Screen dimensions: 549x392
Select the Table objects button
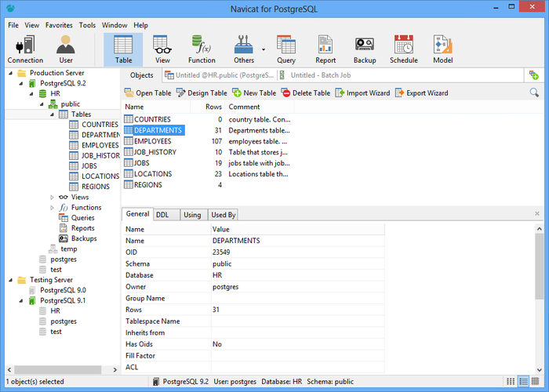123,49
